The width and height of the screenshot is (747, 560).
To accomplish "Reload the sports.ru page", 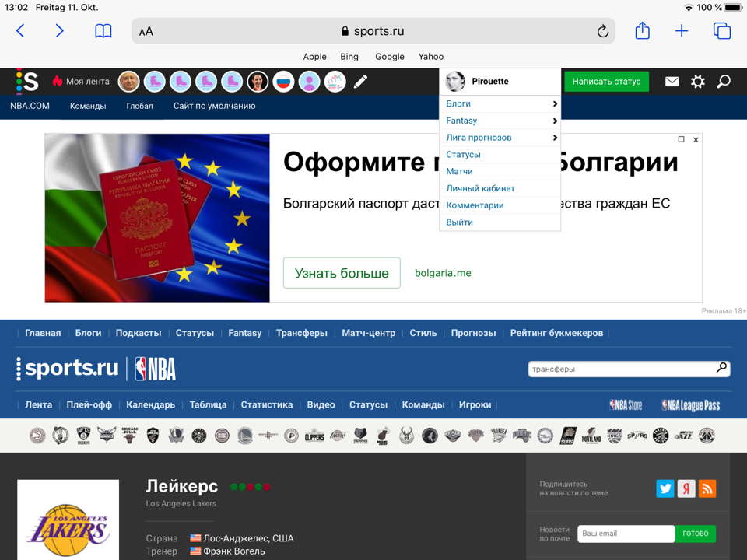I will click(602, 31).
